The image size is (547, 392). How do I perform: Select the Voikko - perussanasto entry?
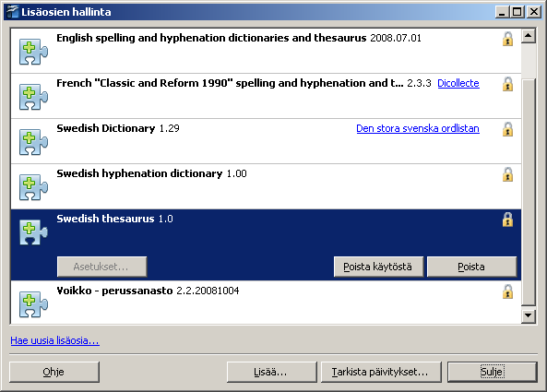coord(266,303)
